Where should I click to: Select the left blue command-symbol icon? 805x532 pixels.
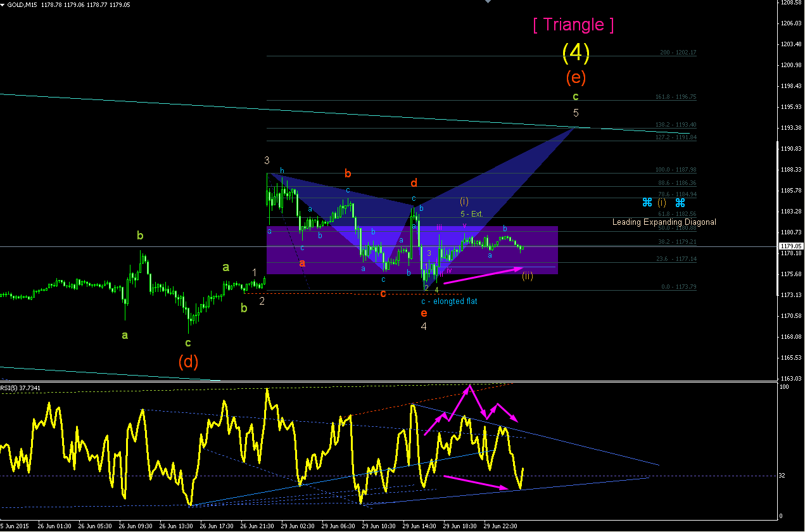[x=647, y=203]
